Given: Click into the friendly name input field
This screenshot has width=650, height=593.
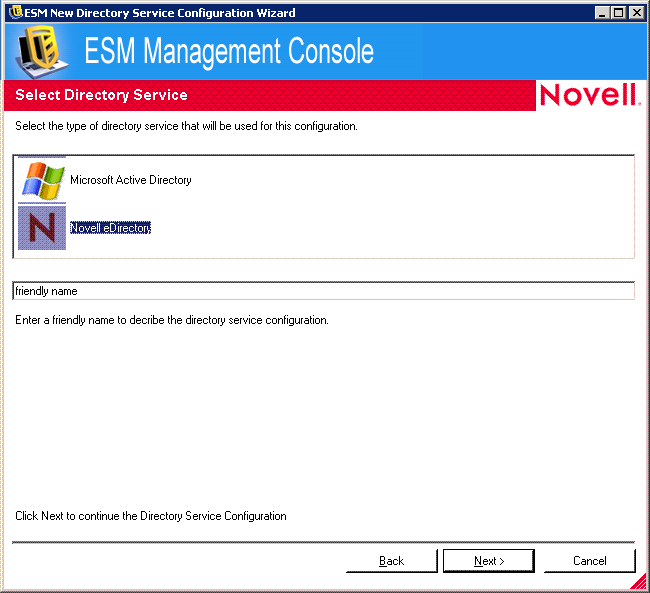Looking at the screenshot, I should (323, 291).
